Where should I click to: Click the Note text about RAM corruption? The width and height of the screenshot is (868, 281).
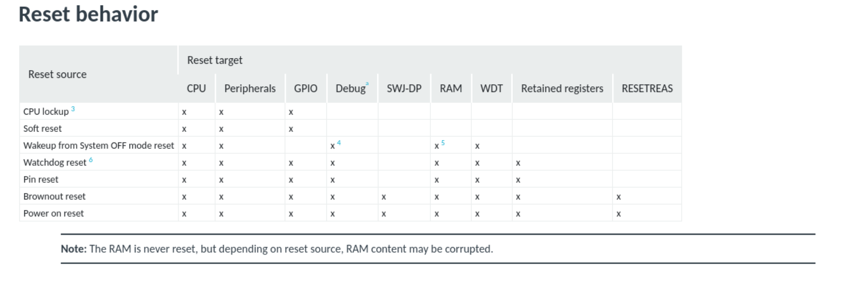(277, 249)
